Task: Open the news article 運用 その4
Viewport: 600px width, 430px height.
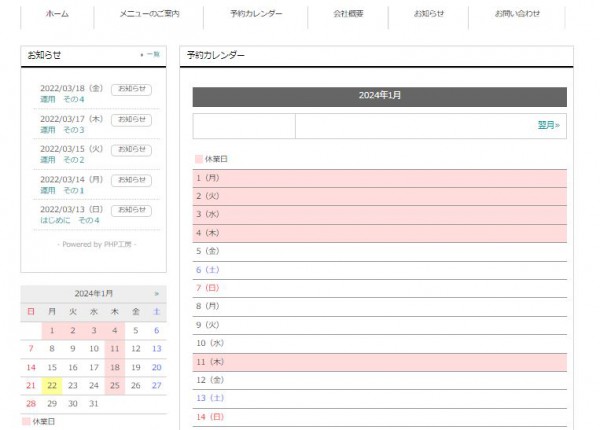Action: point(62,100)
